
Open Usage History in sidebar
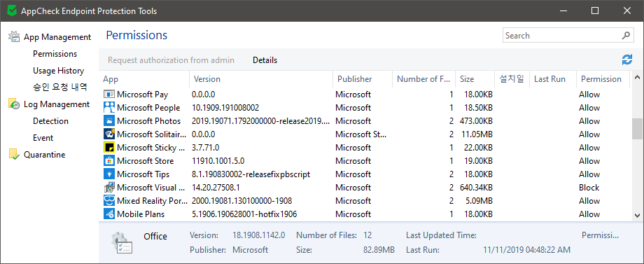point(58,71)
